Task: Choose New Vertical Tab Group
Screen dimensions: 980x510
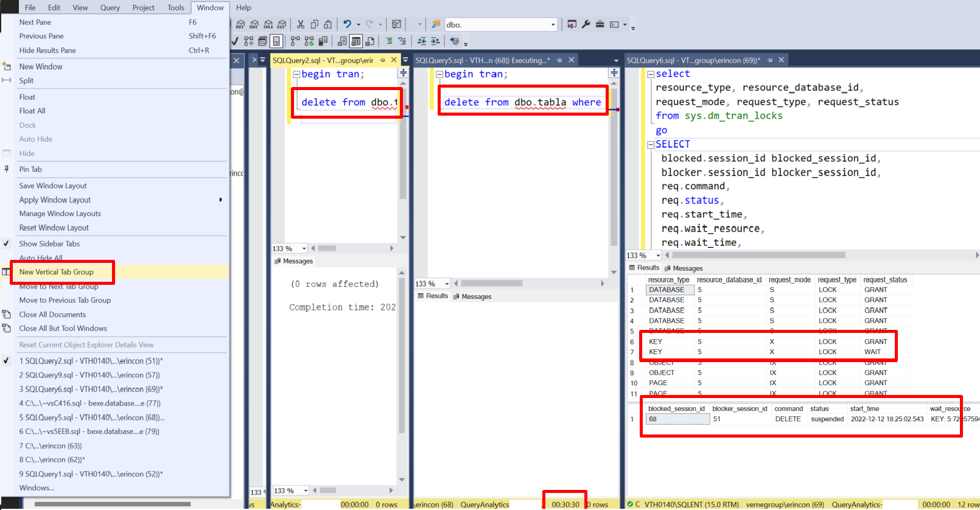Action: tap(57, 272)
